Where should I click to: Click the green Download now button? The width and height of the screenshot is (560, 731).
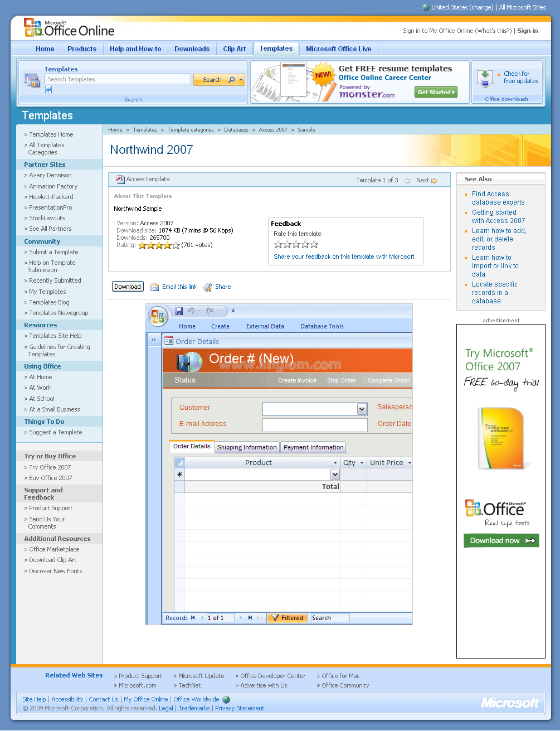pos(501,540)
